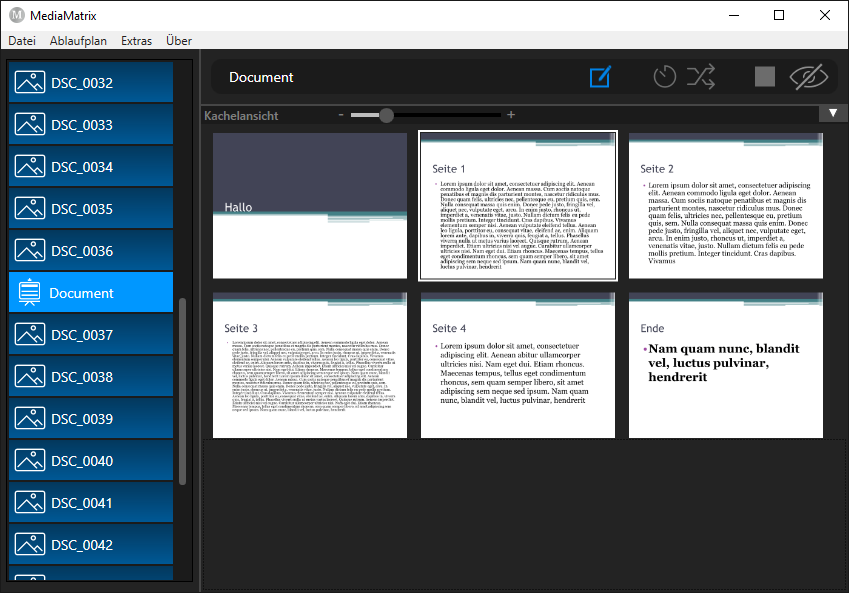Toggle the shuffle arrows icon
This screenshot has width=849, height=593.
tap(702, 77)
